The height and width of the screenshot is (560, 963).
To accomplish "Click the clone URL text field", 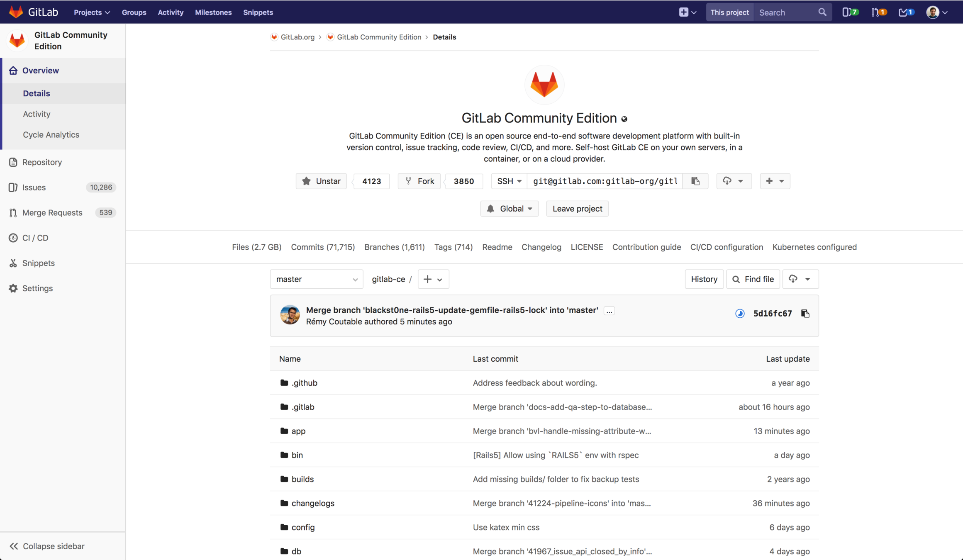I will pos(605,181).
